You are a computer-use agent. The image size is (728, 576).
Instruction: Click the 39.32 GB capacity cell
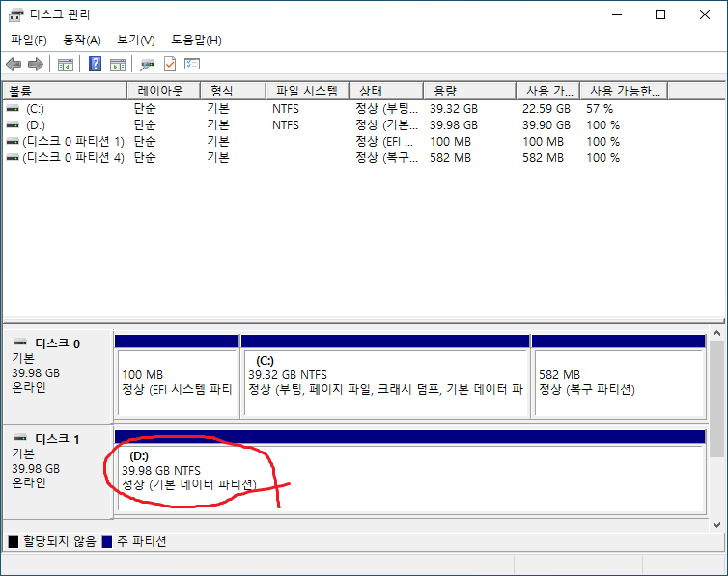pyautogui.click(x=454, y=109)
